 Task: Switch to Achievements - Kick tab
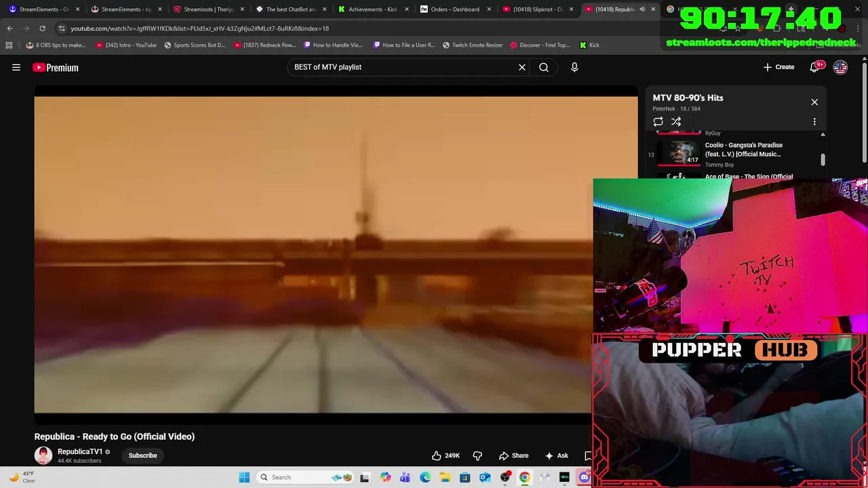372,9
